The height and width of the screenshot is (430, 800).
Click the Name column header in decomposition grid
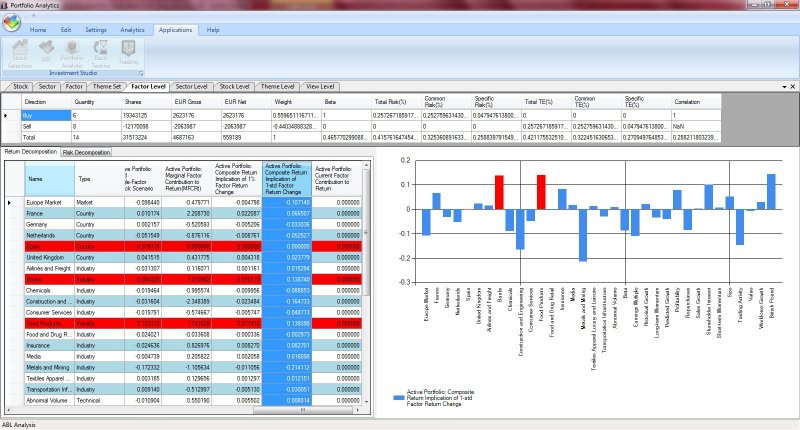click(x=50, y=179)
